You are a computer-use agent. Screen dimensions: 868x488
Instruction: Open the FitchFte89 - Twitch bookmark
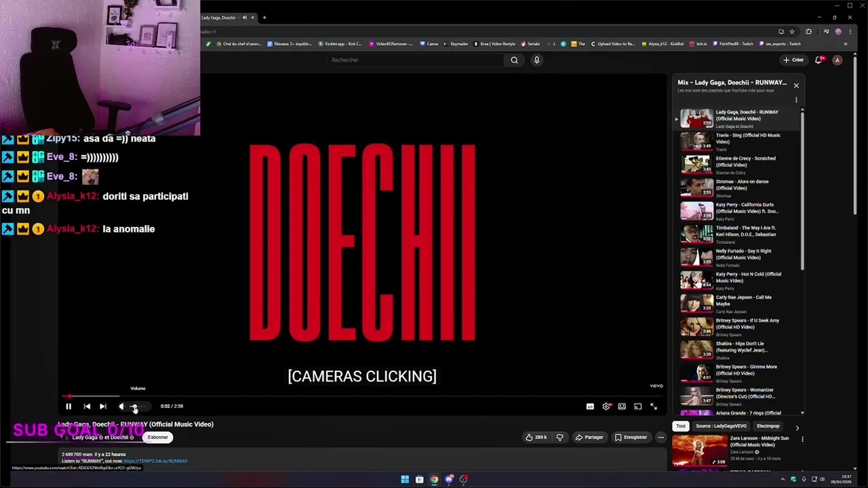732,44
